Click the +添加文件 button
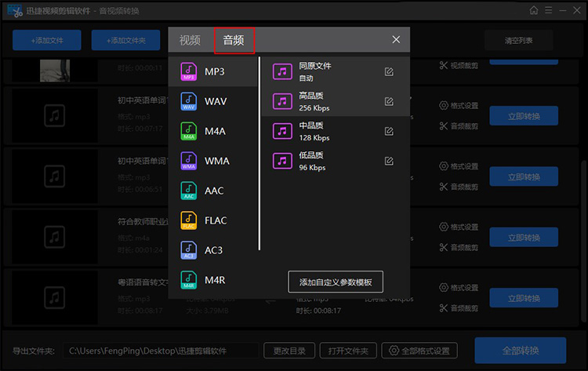 tap(47, 40)
